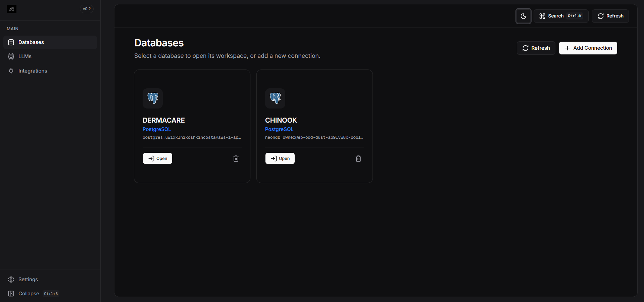The width and height of the screenshot is (644, 302).
Task: Click PostgreSQL label under DERMACARE
Action: pyautogui.click(x=157, y=129)
